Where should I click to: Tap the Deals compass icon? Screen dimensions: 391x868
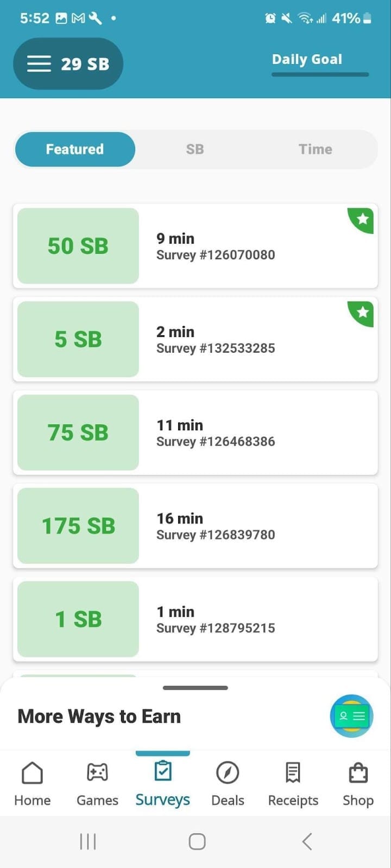click(228, 773)
